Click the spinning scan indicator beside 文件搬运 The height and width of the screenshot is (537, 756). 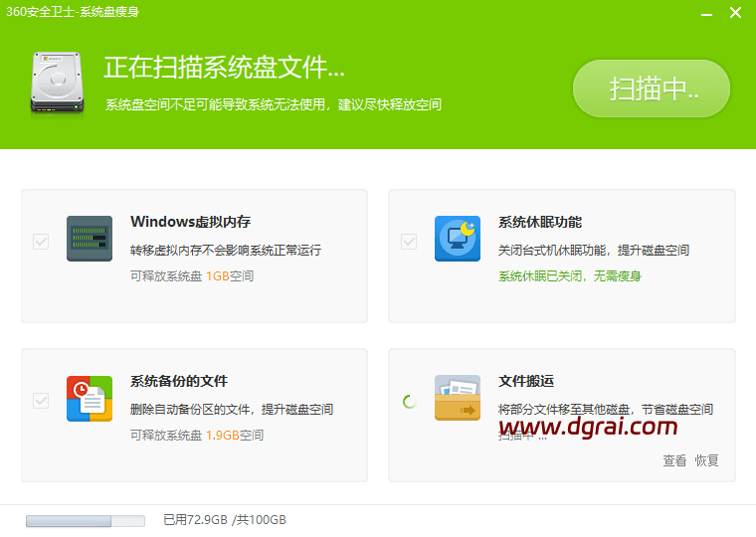pos(410,401)
